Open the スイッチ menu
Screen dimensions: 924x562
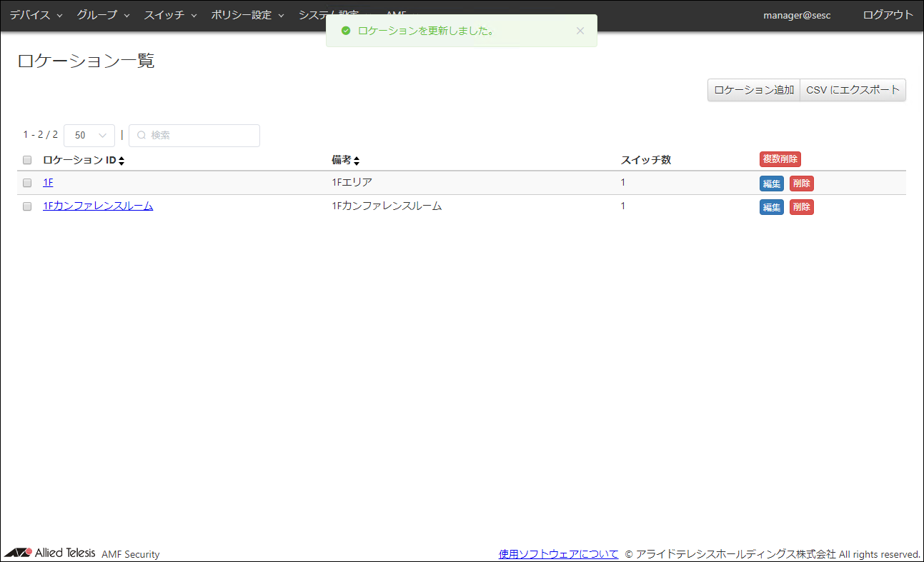[170, 15]
